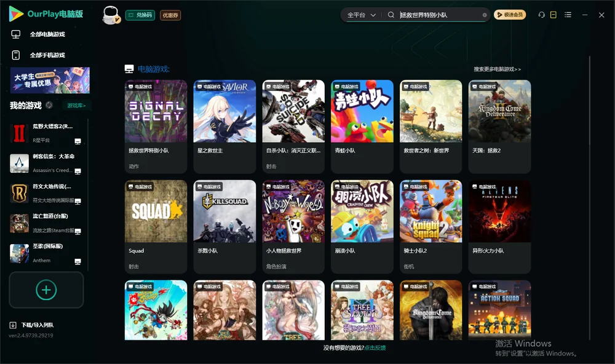The image size is (615, 364).
Task: Open the list menu icon in title bar
Action: pyautogui.click(x=568, y=15)
